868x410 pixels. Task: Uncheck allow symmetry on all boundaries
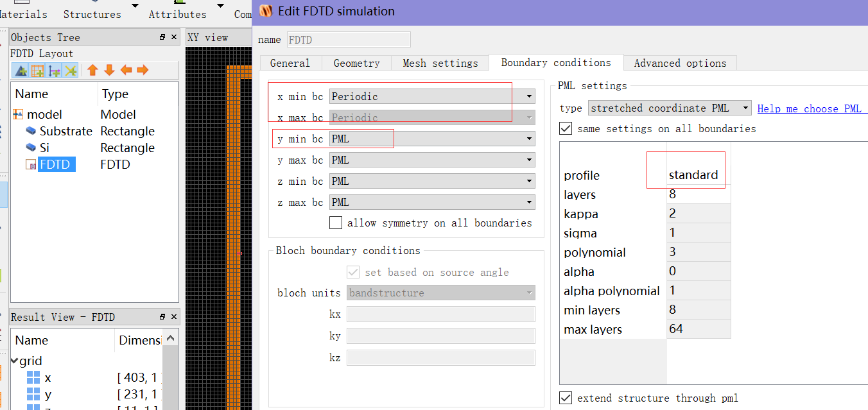click(x=336, y=223)
